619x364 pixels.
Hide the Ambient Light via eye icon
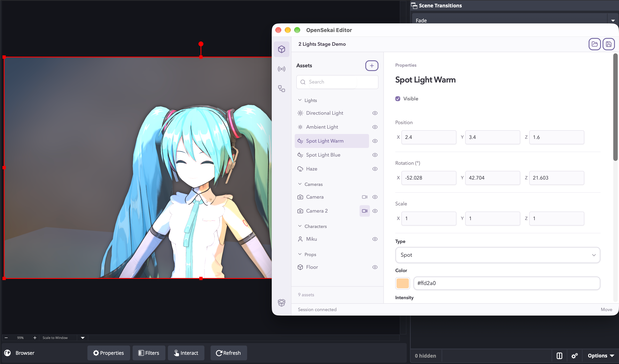coord(375,127)
